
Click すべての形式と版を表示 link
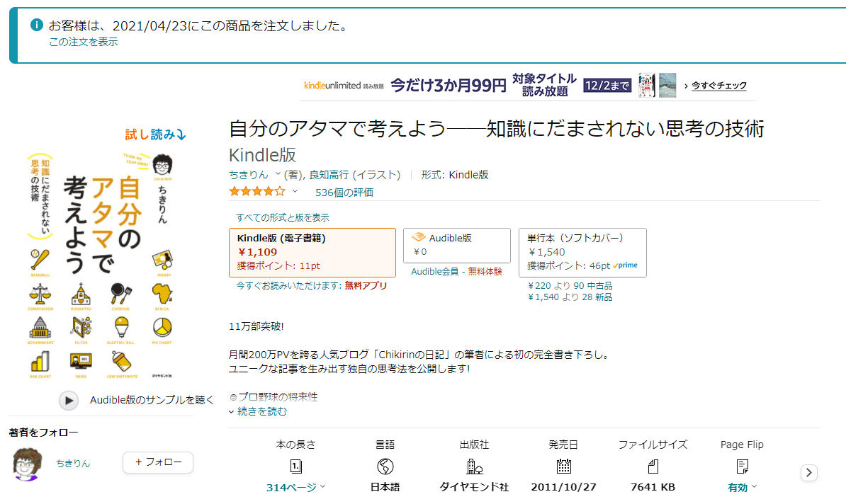tap(282, 218)
